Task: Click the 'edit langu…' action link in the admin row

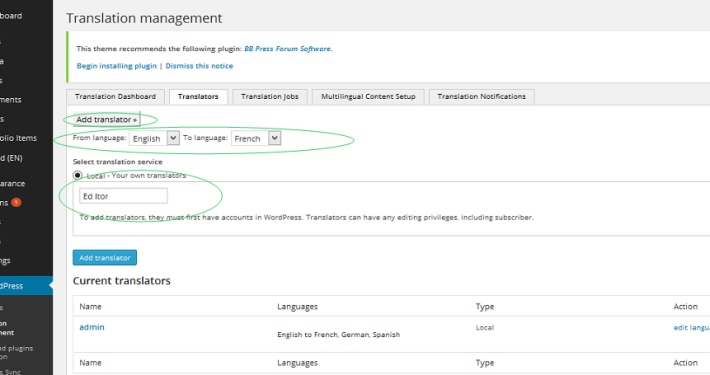Action: click(691, 327)
